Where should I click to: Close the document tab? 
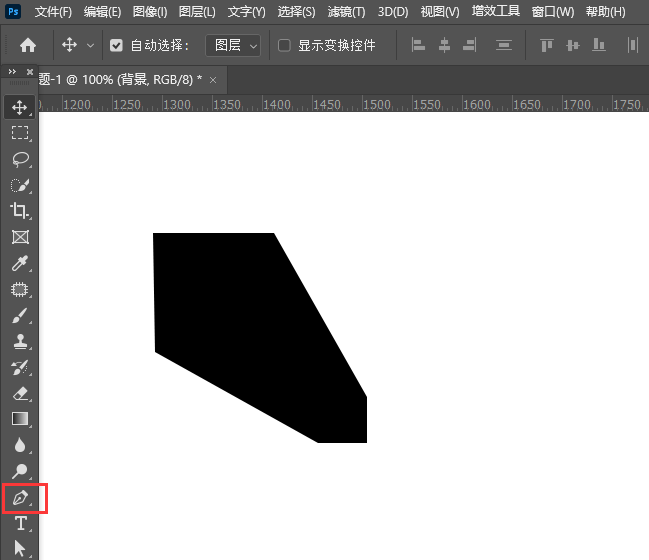[x=214, y=79]
